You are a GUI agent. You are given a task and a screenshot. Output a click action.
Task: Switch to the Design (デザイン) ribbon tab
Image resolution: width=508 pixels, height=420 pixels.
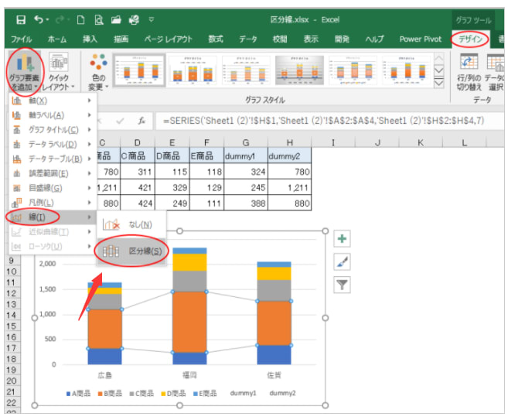[x=472, y=39]
